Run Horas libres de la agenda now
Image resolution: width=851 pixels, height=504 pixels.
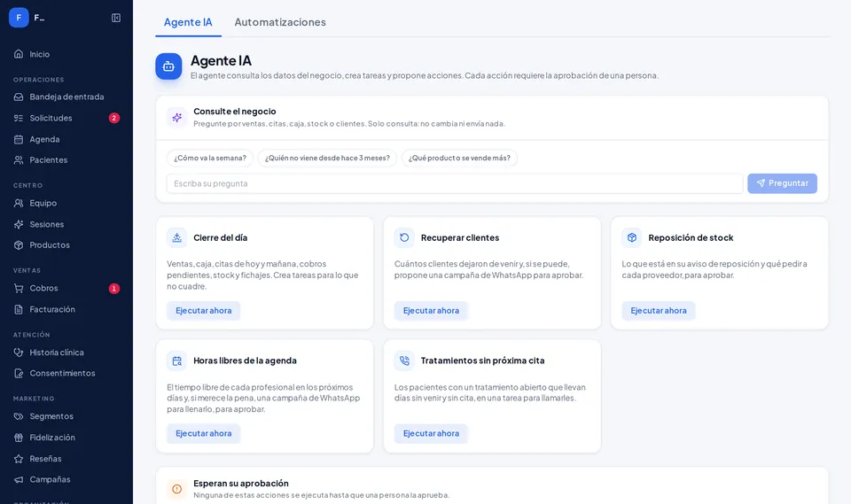[x=204, y=433]
